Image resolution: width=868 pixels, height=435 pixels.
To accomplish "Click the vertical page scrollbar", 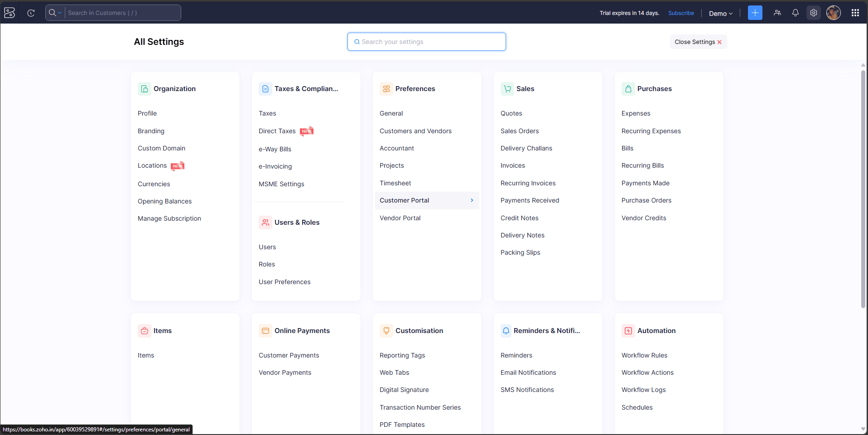I will click(863, 189).
